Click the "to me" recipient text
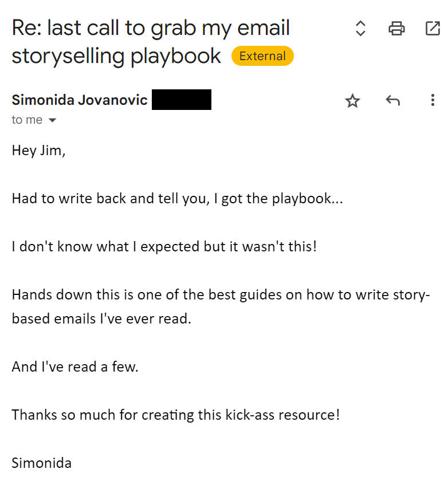 click(27, 120)
